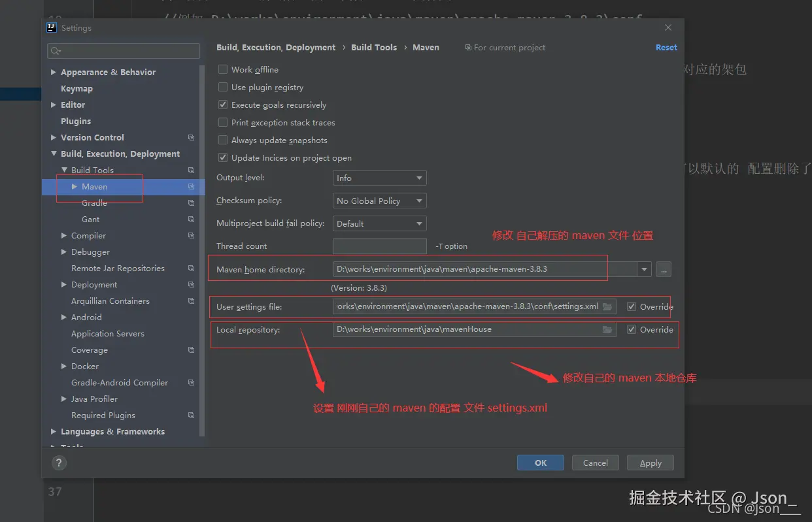Select Docker in settings tree
This screenshot has height=522, width=812.
[85, 366]
